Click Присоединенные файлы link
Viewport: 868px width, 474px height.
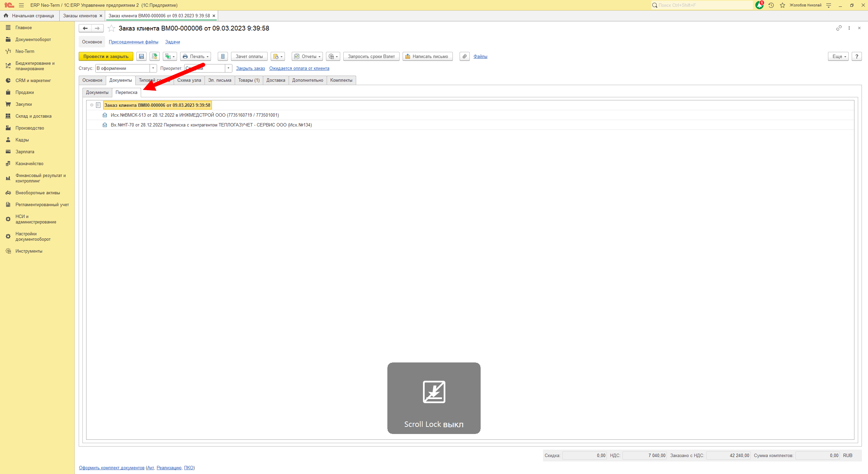pyautogui.click(x=134, y=42)
